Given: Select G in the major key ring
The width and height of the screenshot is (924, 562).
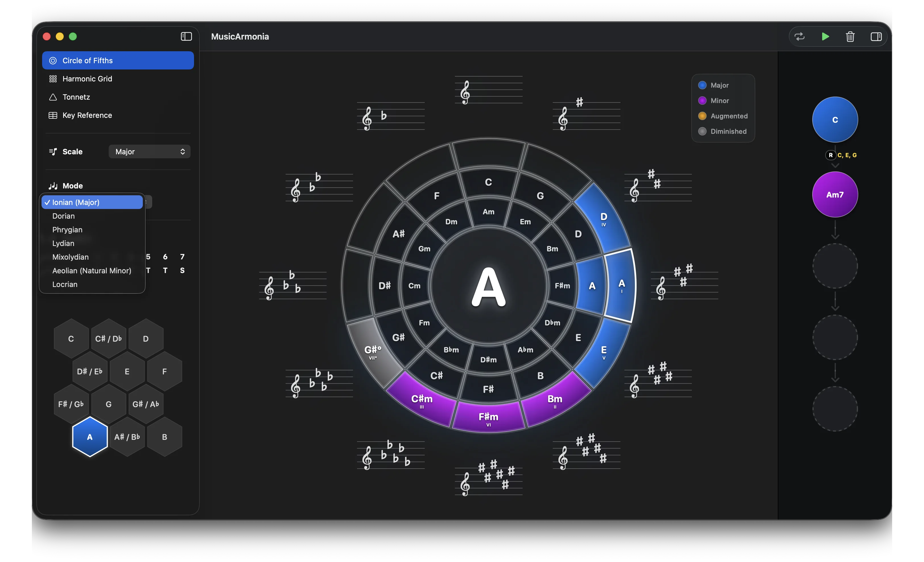Looking at the screenshot, I should pos(540,196).
